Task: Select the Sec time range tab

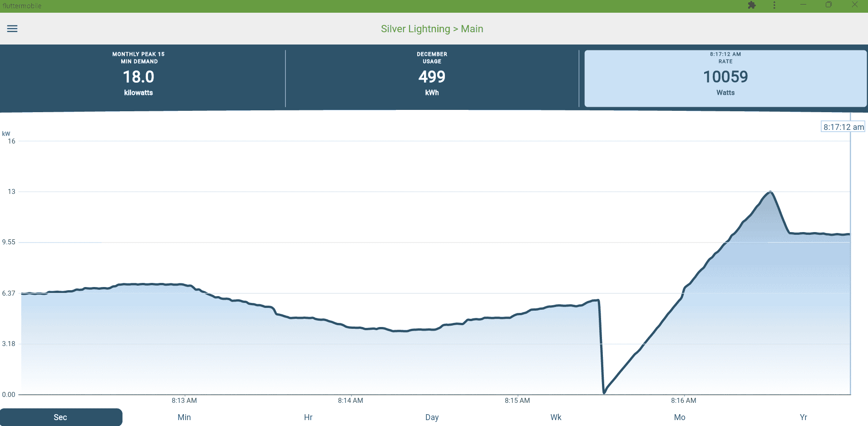Action: click(x=61, y=417)
